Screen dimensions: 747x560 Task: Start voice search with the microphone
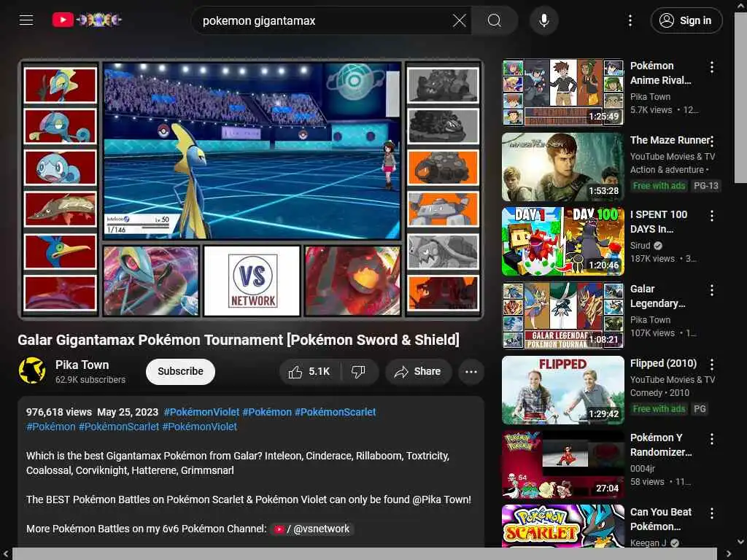coord(544,20)
